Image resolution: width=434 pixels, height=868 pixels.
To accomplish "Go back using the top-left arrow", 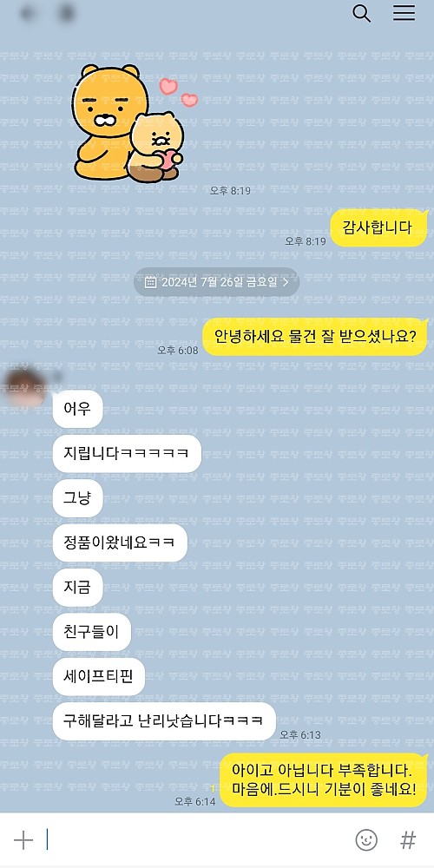I will 28,13.
